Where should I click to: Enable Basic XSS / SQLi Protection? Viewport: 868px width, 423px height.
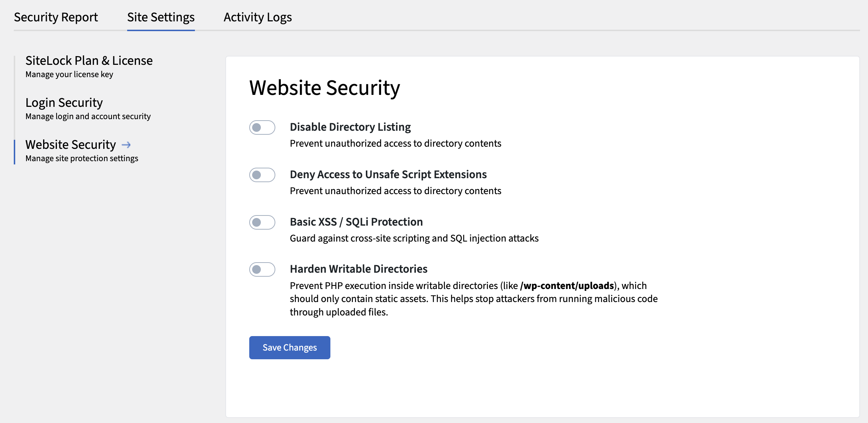coord(262,222)
